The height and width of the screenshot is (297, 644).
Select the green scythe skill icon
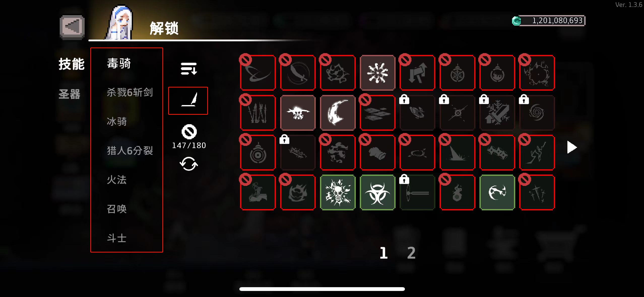pos(497,193)
